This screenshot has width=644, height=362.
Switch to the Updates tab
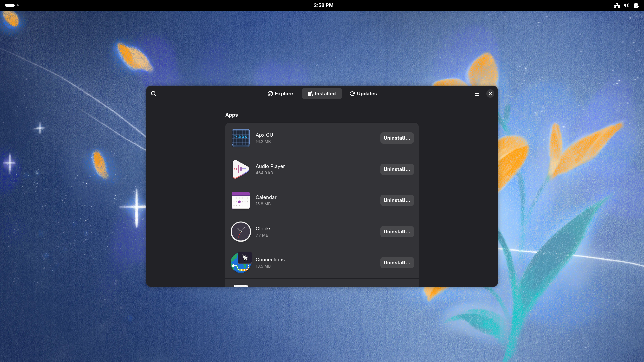pos(363,94)
